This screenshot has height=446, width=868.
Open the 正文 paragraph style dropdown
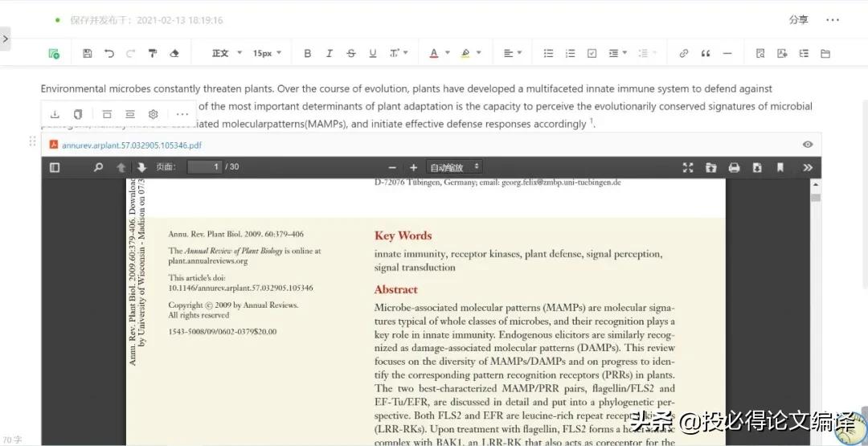click(227, 53)
